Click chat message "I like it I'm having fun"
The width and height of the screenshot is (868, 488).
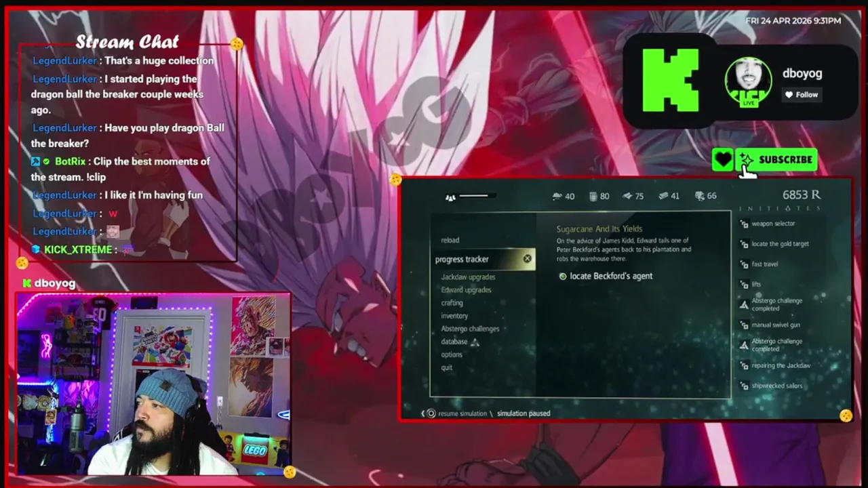pyautogui.click(x=153, y=195)
